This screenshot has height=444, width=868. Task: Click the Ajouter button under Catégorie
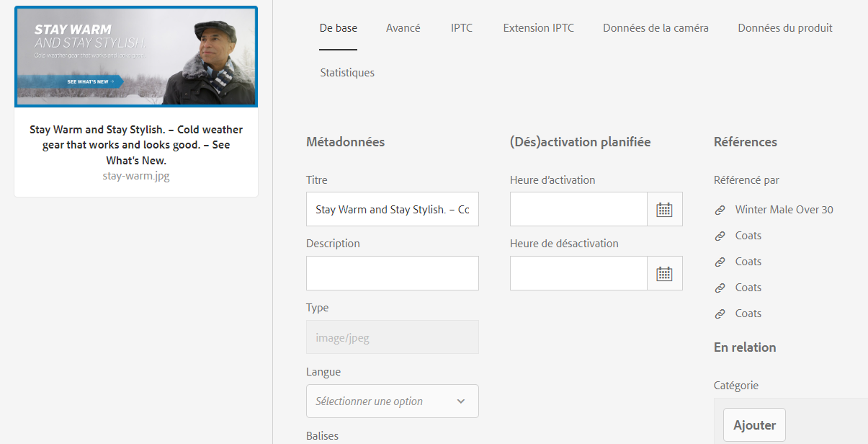point(754,425)
